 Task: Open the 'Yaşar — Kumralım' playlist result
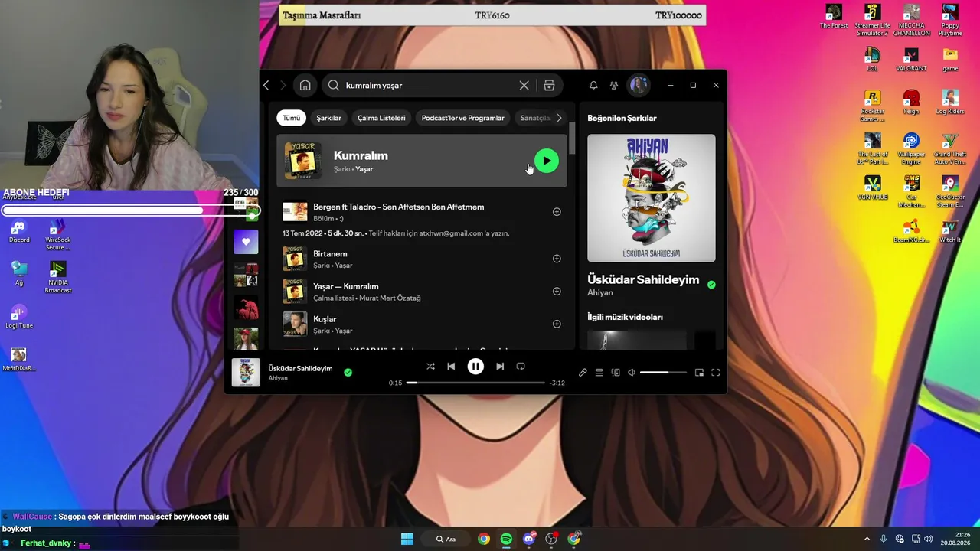[x=346, y=286]
